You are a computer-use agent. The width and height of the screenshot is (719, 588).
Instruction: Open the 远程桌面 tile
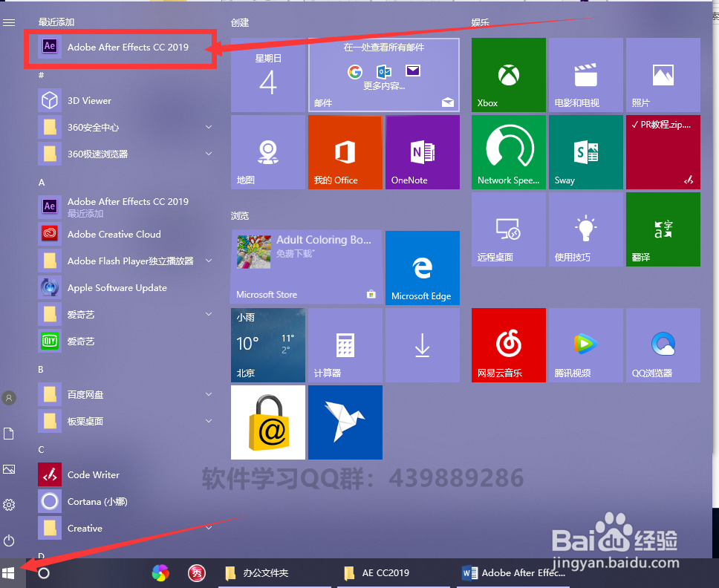(x=509, y=229)
